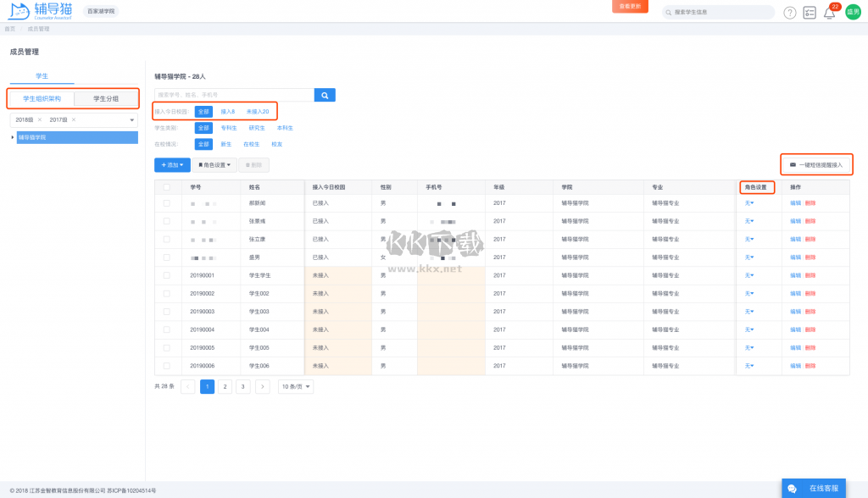
Task: Click the 全部 filter for 学生类别
Action: click(203, 128)
